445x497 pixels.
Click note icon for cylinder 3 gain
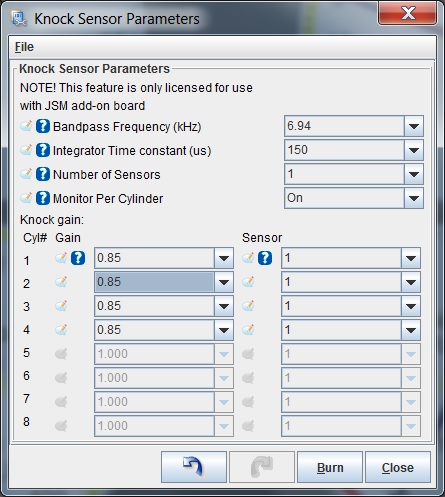(61, 306)
